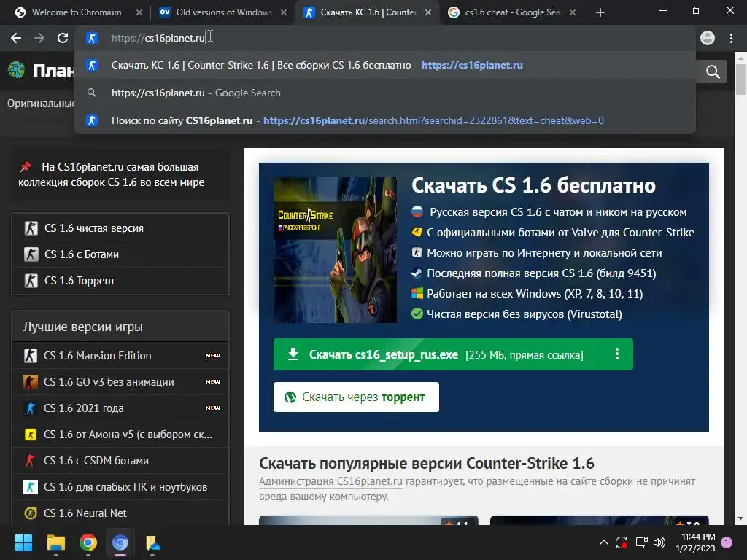Click the Скачать CS 1.6 бесплатно heading
This screenshot has width=747, height=560.
pos(533,186)
